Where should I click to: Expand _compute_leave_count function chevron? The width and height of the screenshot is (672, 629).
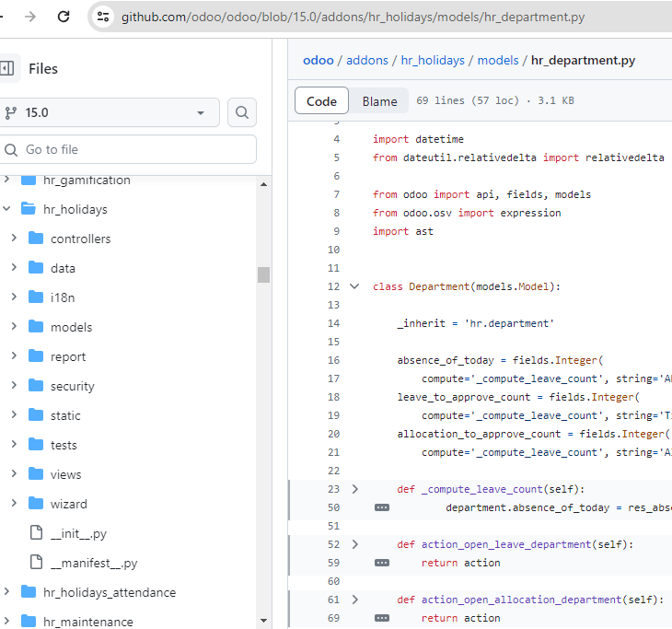[x=354, y=489]
